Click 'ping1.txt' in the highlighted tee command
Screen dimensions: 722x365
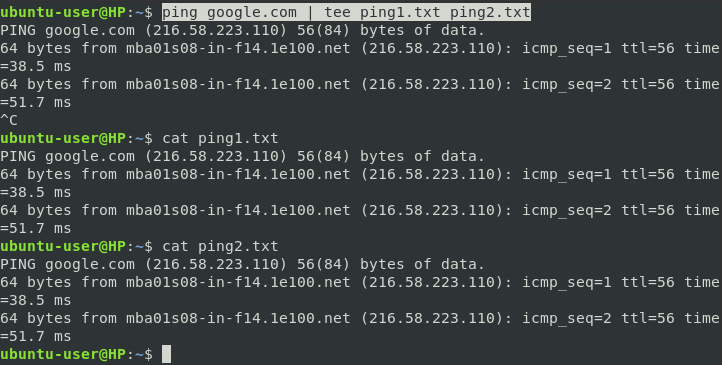pos(400,12)
